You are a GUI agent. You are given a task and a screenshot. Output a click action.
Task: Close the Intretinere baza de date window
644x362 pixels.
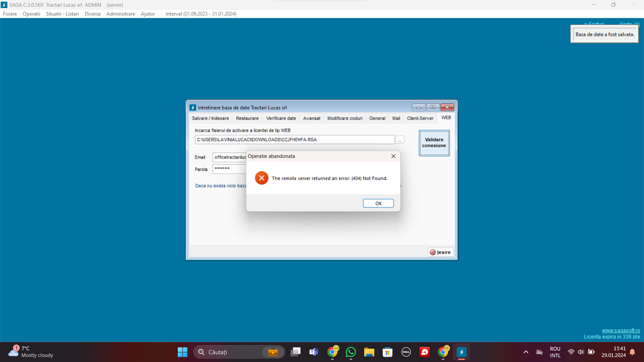tap(447, 107)
